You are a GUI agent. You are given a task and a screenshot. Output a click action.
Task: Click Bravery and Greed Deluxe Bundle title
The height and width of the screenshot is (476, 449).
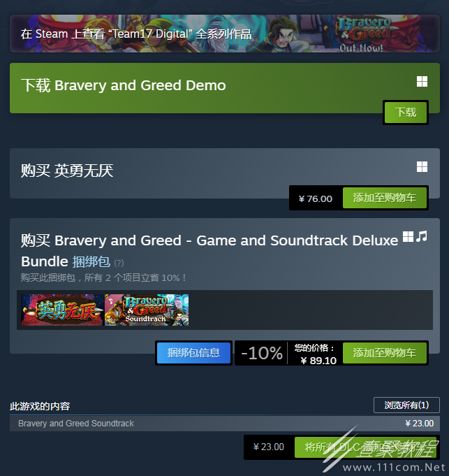click(209, 251)
